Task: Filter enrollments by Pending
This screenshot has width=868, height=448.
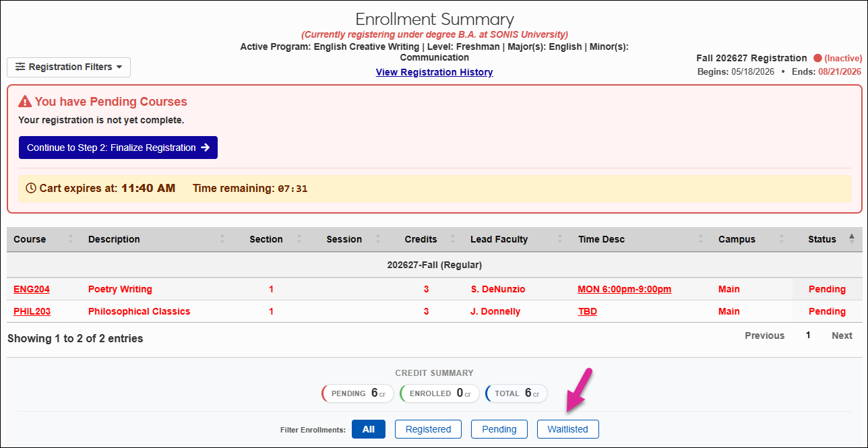Action: click(499, 429)
